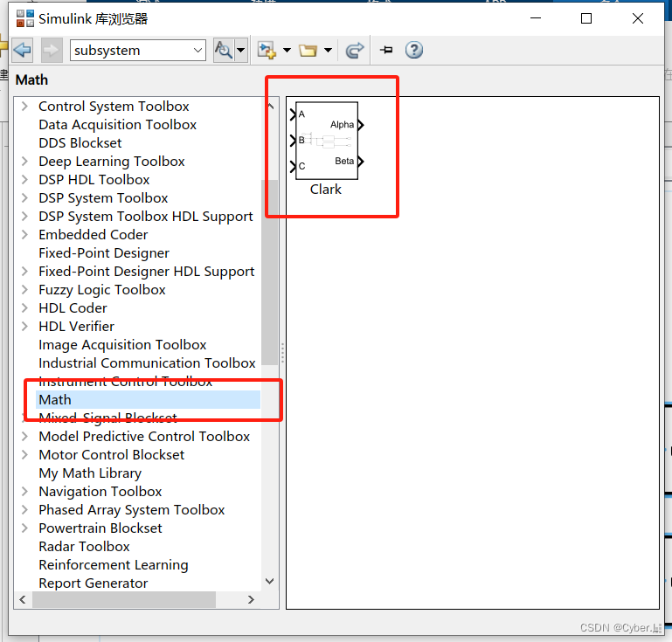Click the open folder icon
672x642 pixels.
click(x=308, y=50)
